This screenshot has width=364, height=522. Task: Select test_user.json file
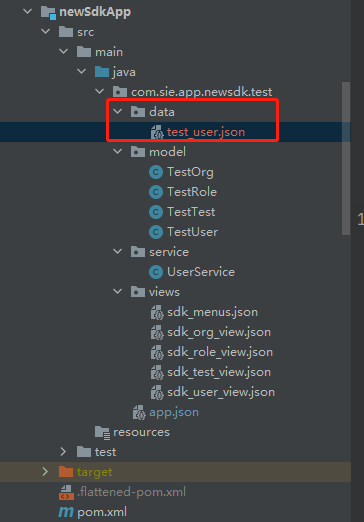point(206,132)
